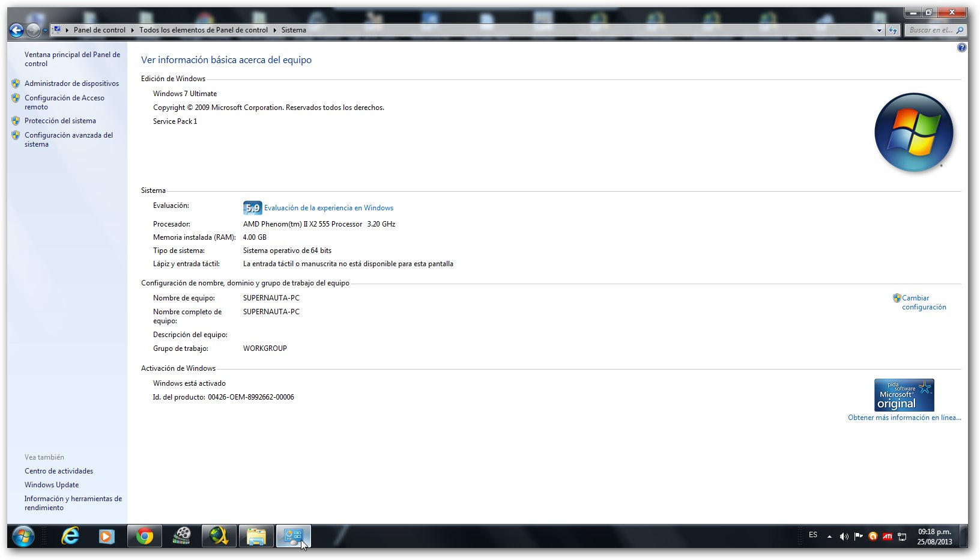Open the volume speaker tray icon
This screenshot has height=560, width=980.
pyautogui.click(x=844, y=537)
